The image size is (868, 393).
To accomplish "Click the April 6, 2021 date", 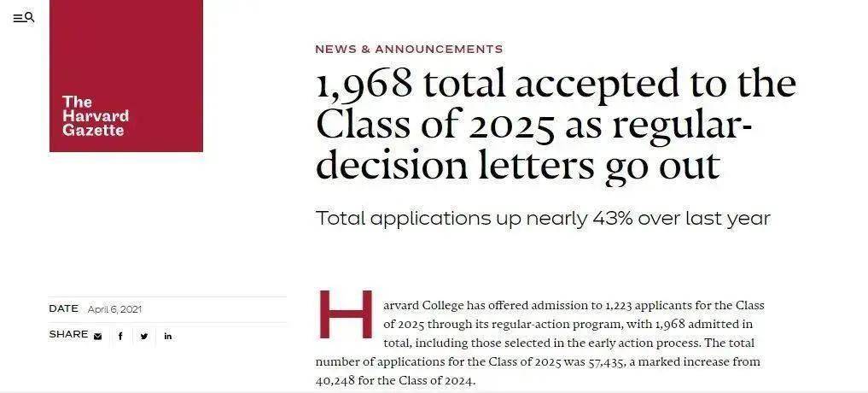I will [x=114, y=309].
